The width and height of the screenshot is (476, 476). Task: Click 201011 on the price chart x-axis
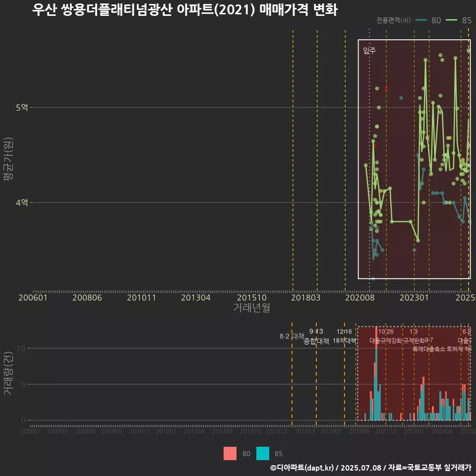point(141,297)
